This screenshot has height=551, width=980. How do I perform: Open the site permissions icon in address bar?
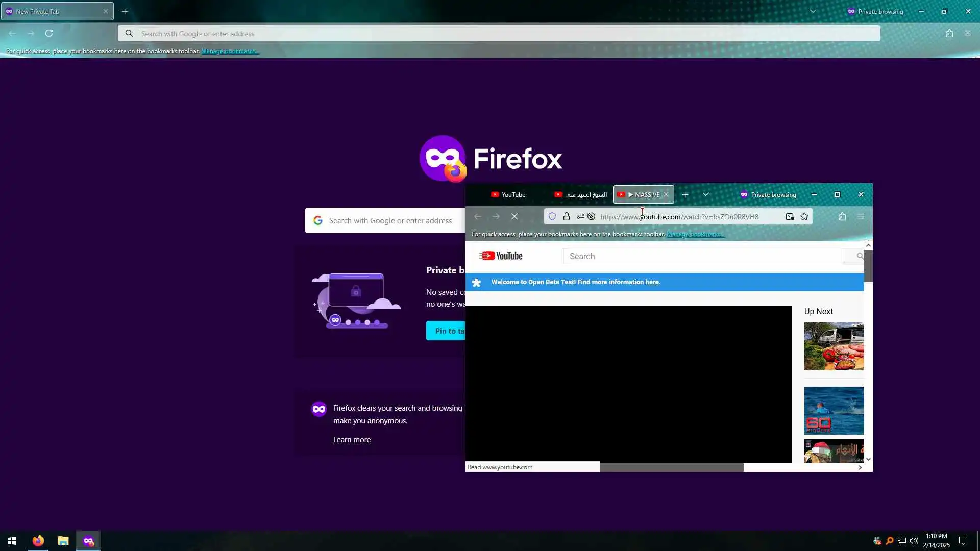pyautogui.click(x=580, y=216)
